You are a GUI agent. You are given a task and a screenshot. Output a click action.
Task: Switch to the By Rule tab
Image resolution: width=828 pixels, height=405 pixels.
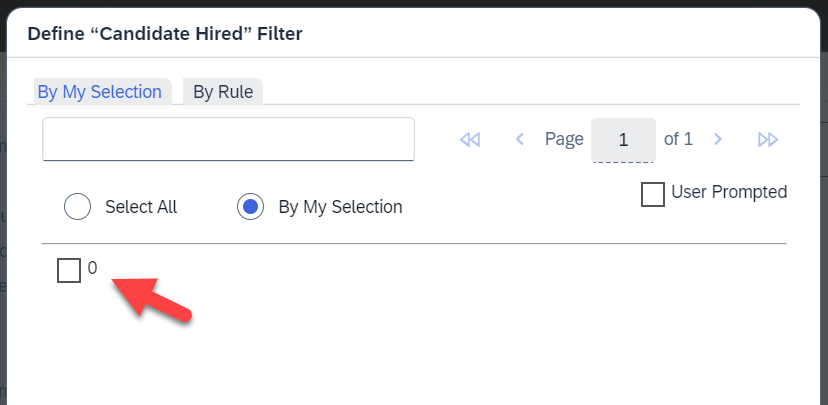(223, 91)
